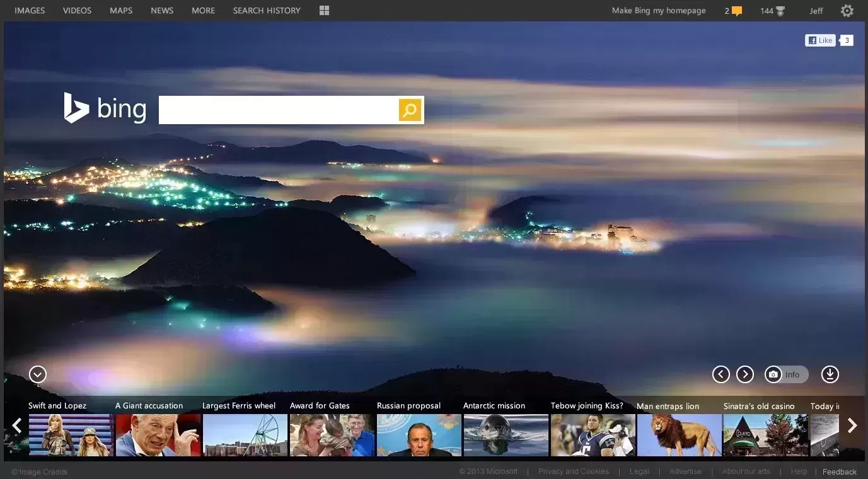Click the Bing logo
Viewport: 868px width, 479px height.
(x=105, y=108)
